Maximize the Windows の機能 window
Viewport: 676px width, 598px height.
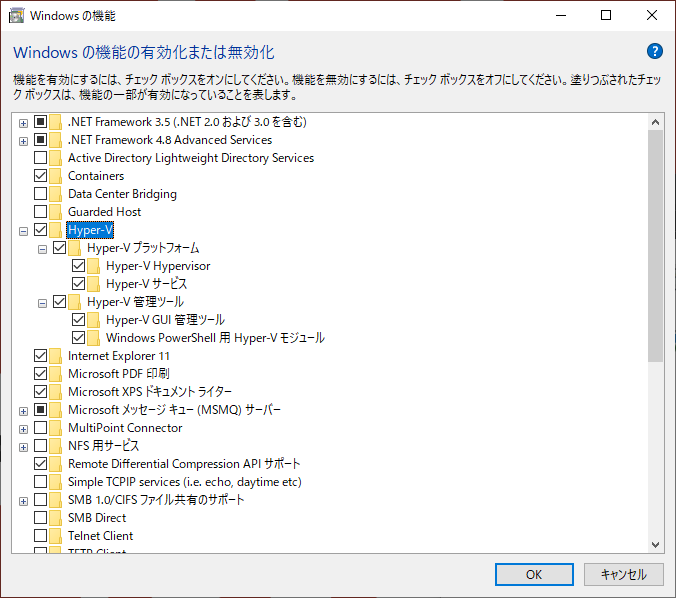tap(606, 16)
